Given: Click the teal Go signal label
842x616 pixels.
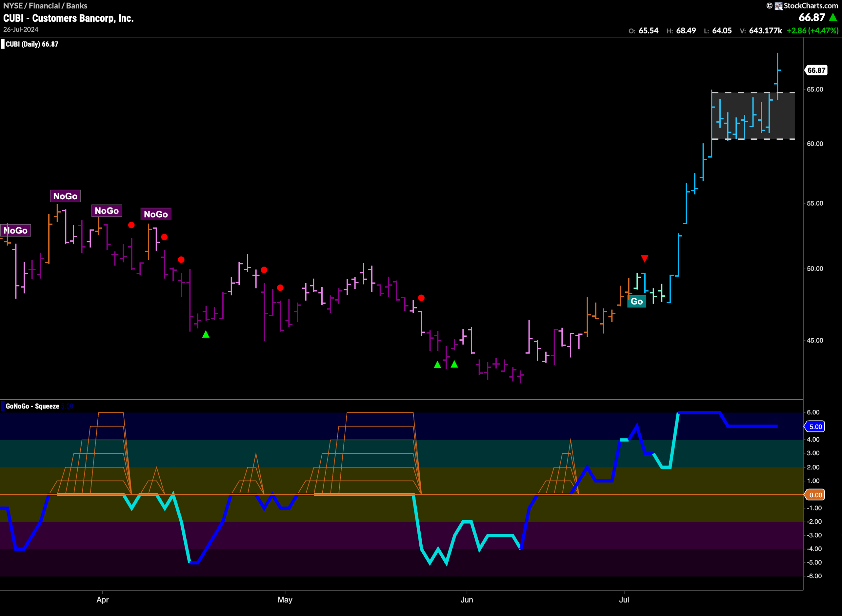Looking at the screenshot, I should point(636,301).
